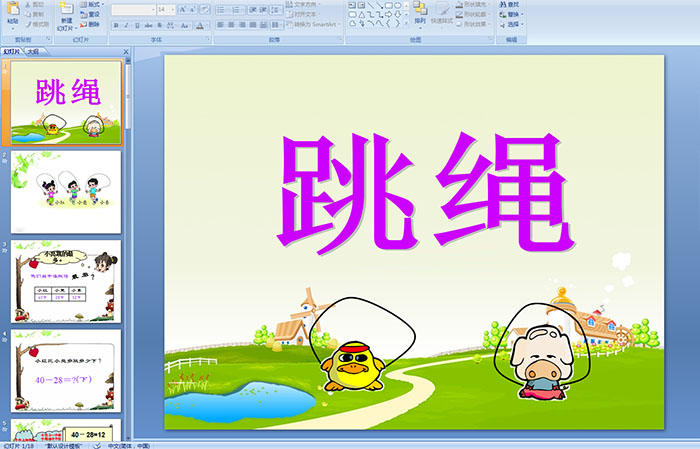Image resolution: width=700 pixels, height=449 pixels.
Task: Open the Change Case (Aa) dropdown
Action: (185, 25)
